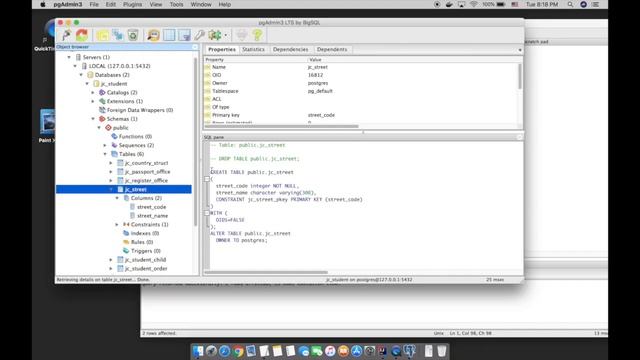Select the Functions (0) item
Screen dimensions: 640x360
135,137
